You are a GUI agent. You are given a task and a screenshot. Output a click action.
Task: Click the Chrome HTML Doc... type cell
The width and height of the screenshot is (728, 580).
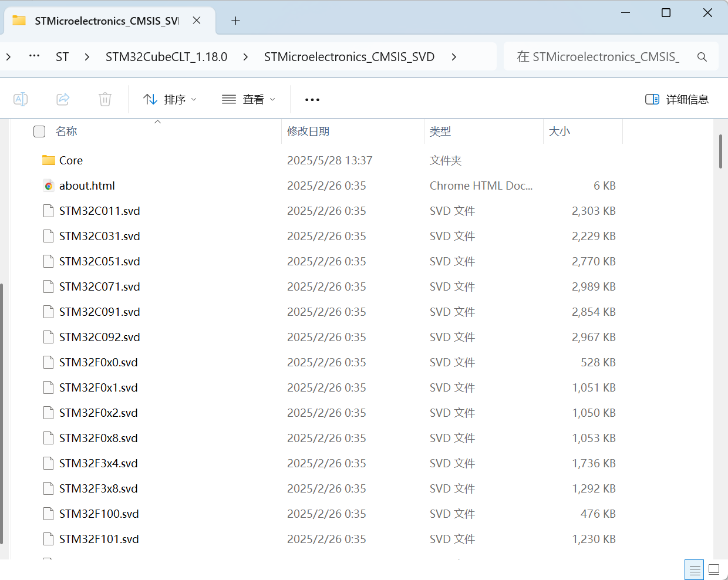point(481,186)
